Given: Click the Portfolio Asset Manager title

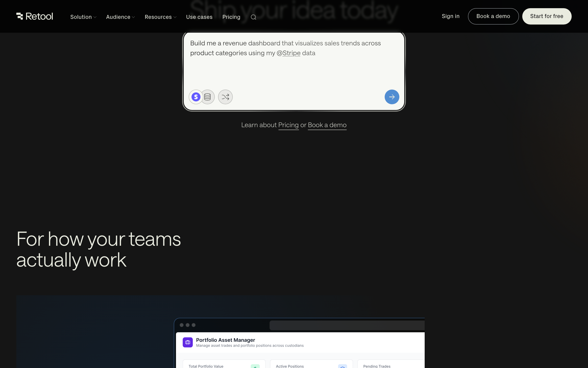Looking at the screenshot, I should [x=225, y=340].
